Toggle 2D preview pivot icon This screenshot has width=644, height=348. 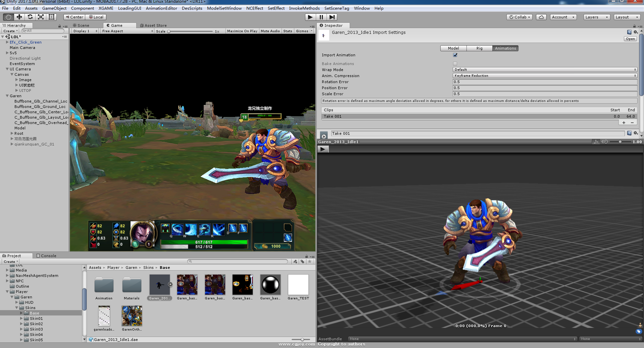tap(596, 142)
